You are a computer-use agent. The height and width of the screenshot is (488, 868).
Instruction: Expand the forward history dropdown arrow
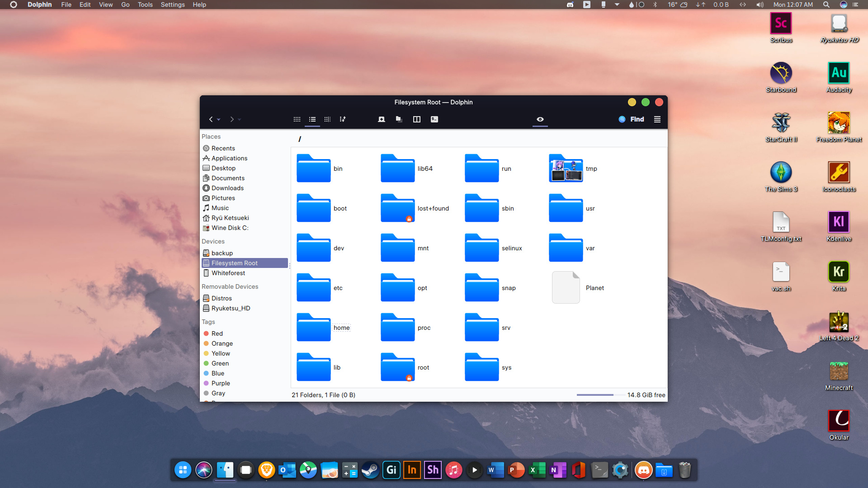(240, 120)
